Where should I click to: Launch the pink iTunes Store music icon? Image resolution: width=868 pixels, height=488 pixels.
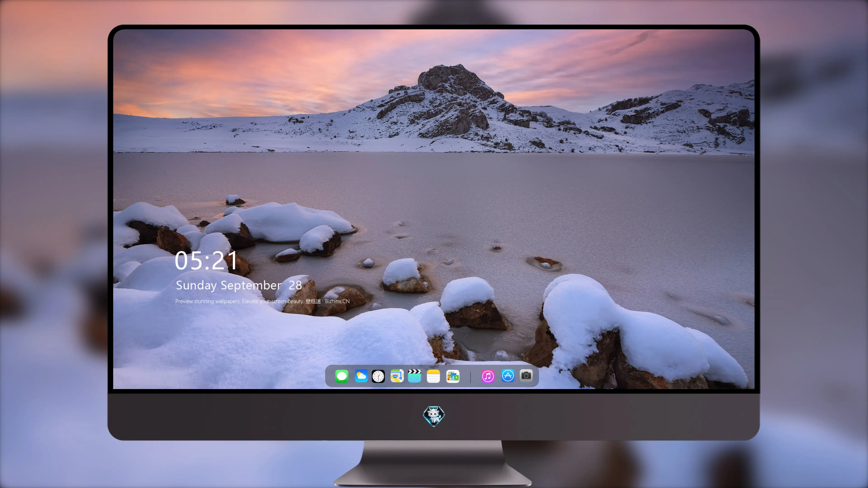coord(488,376)
